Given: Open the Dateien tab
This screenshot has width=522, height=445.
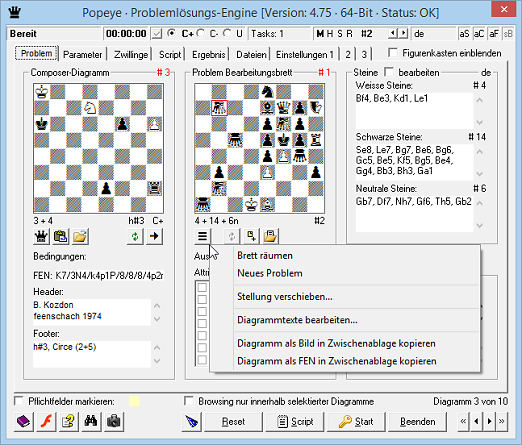Looking at the screenshot, I should [x=251, y=54].
